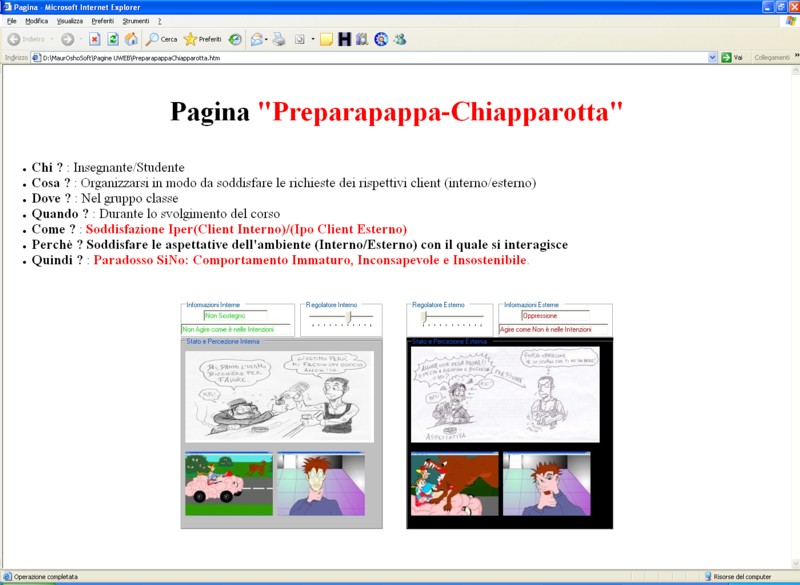This screenshot has width=800, height=585.
Task: Print the page with printer icon
Action: tap(279, 39)
